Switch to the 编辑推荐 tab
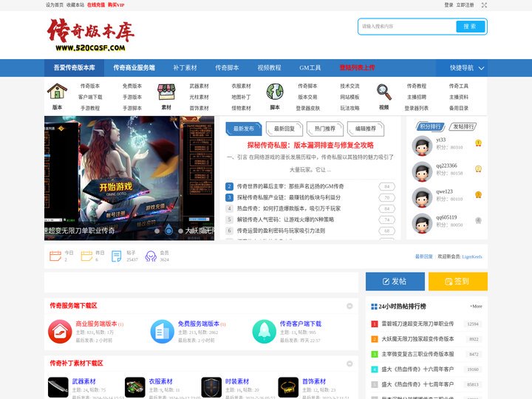Viewport: 532px width, 399px height. [366, 129]
